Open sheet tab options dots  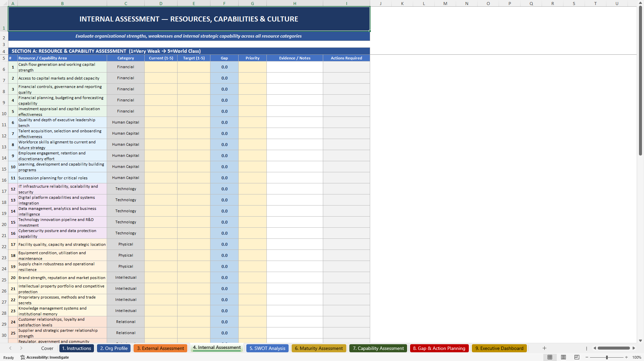(x=587, y=348)
